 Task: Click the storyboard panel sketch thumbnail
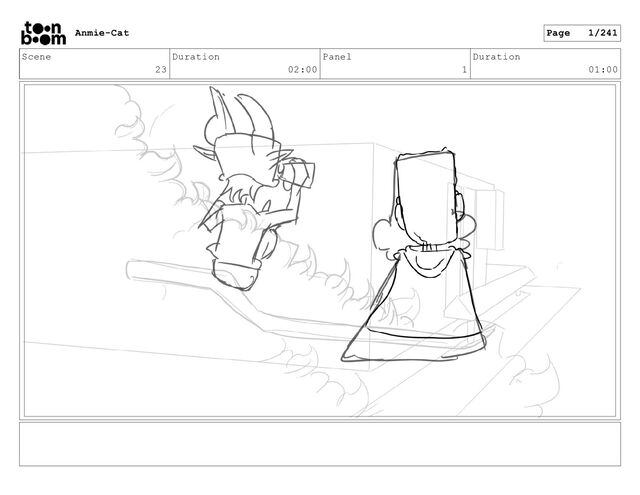pos(320,251)
